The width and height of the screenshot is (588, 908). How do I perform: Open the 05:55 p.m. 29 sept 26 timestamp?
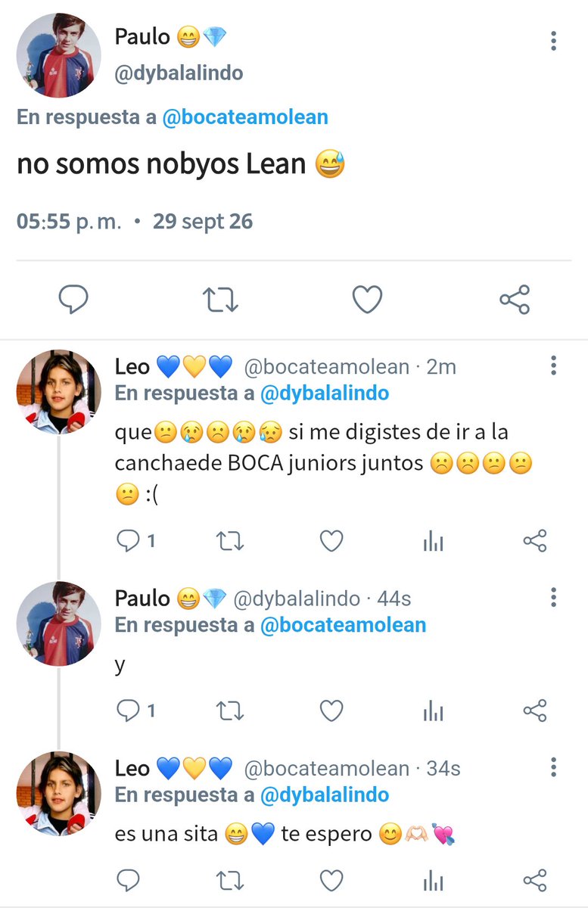pos(135,222)
